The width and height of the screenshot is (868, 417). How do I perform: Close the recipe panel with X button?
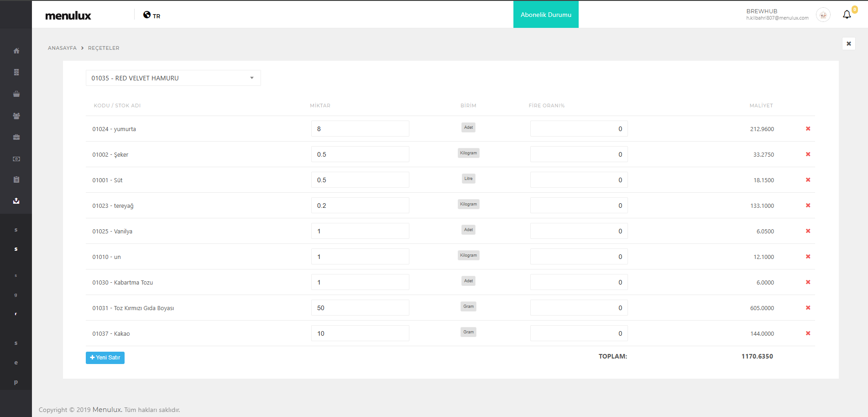(848, 44)
